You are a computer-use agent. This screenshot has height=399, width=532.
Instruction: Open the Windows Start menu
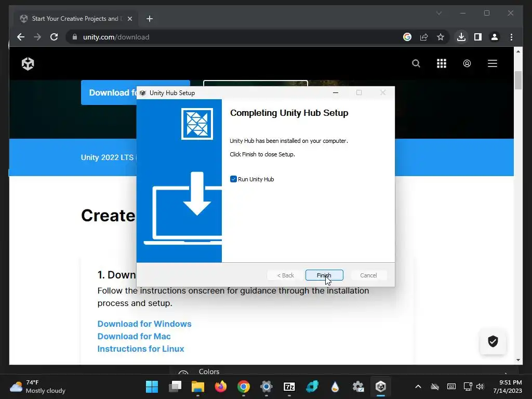click(x=152, y=387)
